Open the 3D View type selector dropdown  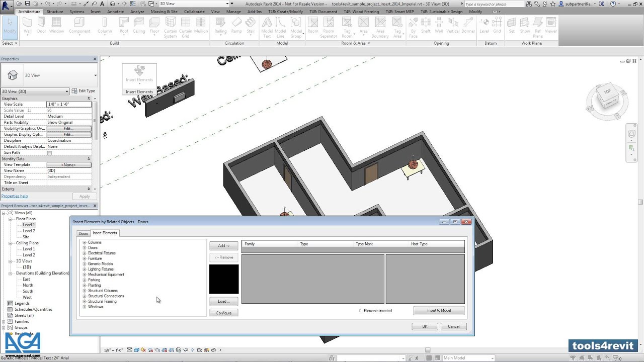(x=96, y=75)
